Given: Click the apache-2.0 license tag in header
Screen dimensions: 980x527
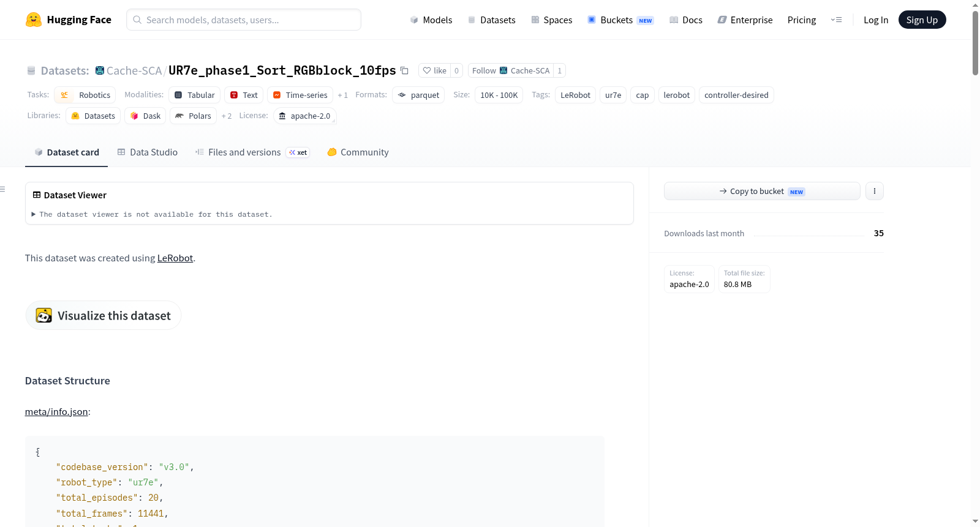Looking at the screenshot, I should coord(305,116).
